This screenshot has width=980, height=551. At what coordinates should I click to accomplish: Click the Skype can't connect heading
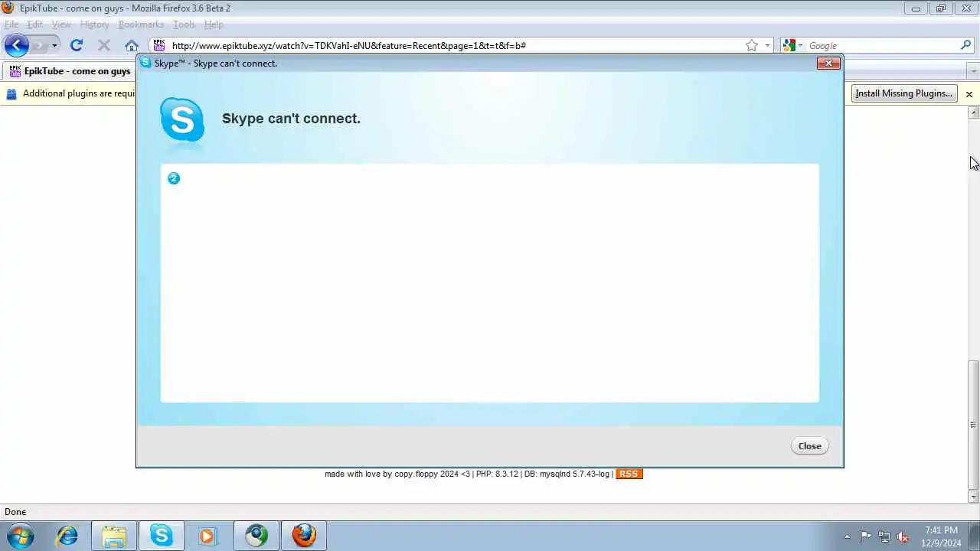(x=291, y=119)
